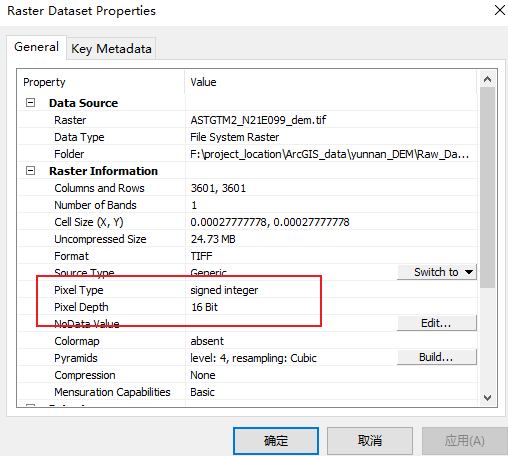508x456 pixels.
Task: Switch to the General tab
Action: 36,47
